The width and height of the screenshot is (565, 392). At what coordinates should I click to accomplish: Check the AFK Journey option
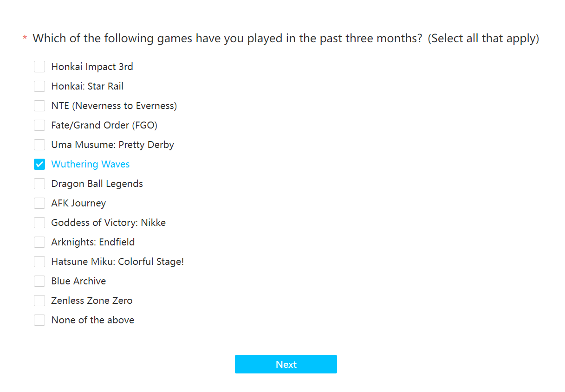click(39, 203)
